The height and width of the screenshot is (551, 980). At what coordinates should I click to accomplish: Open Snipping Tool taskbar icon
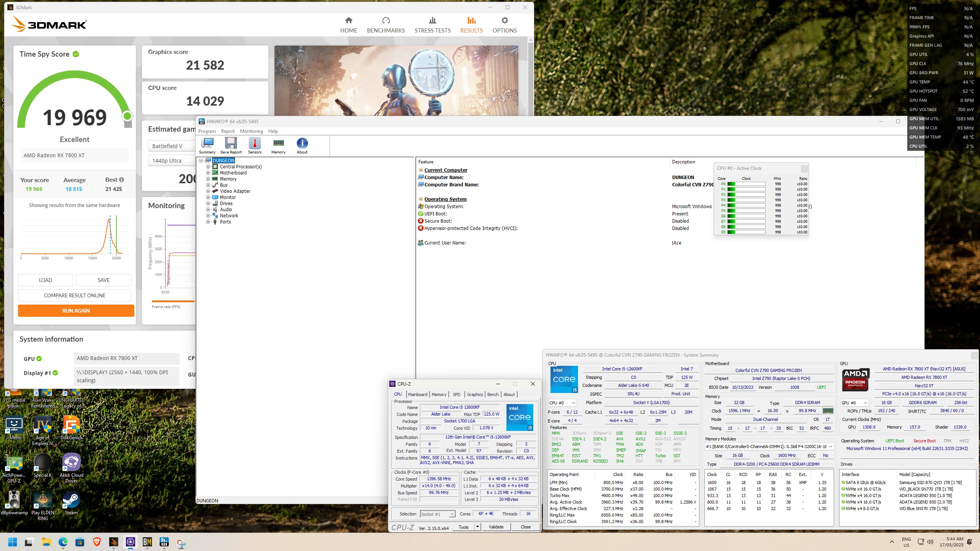(181, 542)
